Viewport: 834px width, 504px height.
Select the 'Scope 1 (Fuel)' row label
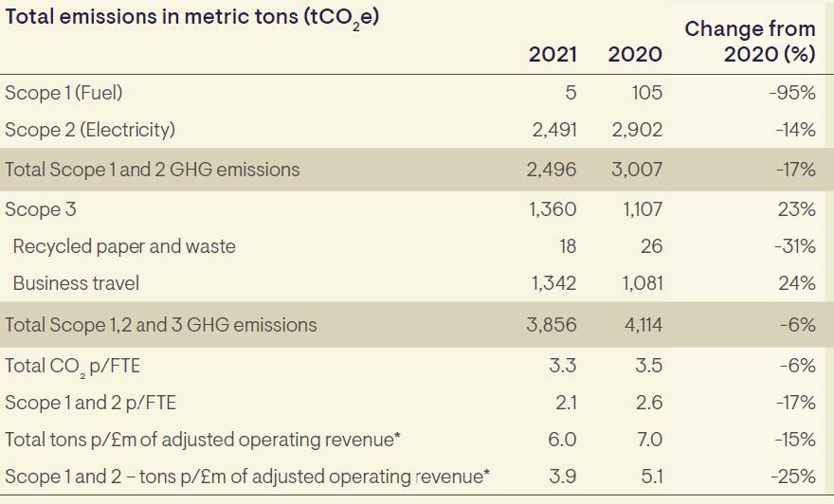tap(63, 93)
